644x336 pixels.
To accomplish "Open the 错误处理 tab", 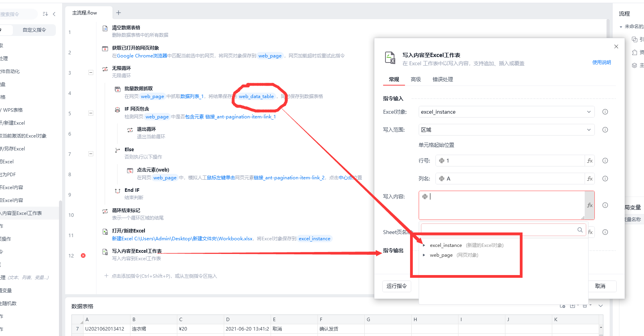I will (x=443, y=79).
